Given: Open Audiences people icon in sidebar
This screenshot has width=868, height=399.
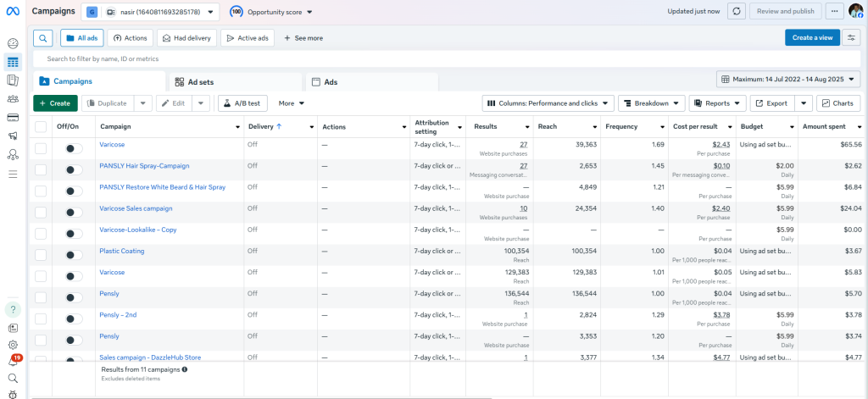Looking at the screenshot, I should [x=13, y=99].
